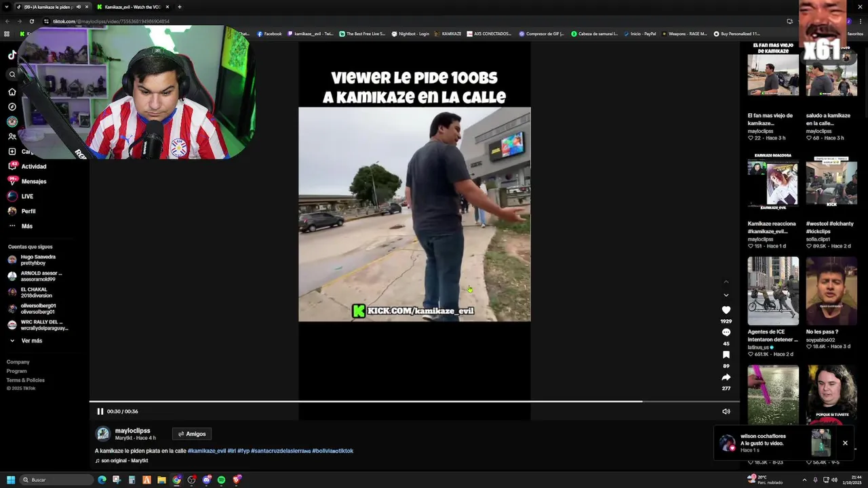The height and width of the screenshot is (488, 868).
Task: Open Terms & Policies footer link
Action: tap(26, 380)
